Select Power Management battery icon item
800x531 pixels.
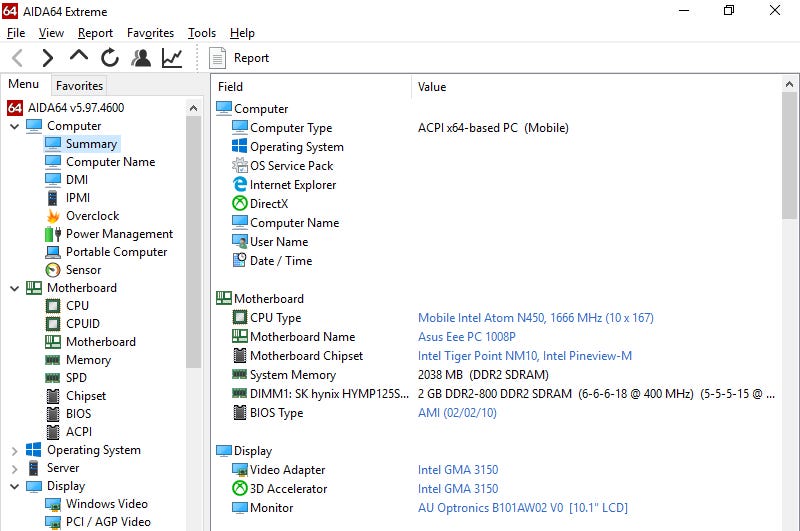tap(109, 234)
